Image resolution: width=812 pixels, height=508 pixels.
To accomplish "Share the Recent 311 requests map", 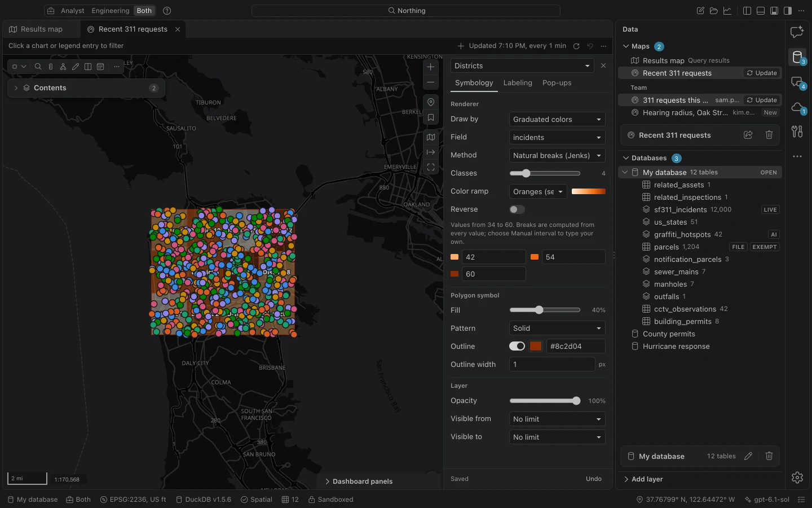I will [748, 135].
